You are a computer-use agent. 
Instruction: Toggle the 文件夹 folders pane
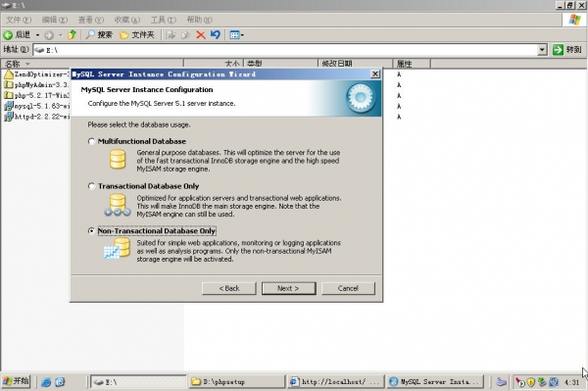pos(137,35)
